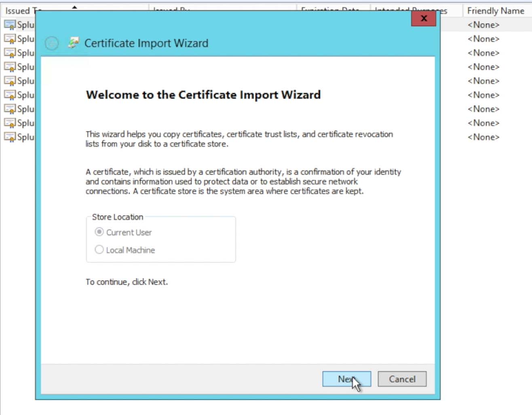Click the Issued To column header
The width and height of the screenshot is (532, 415).
tap(18, 11)
